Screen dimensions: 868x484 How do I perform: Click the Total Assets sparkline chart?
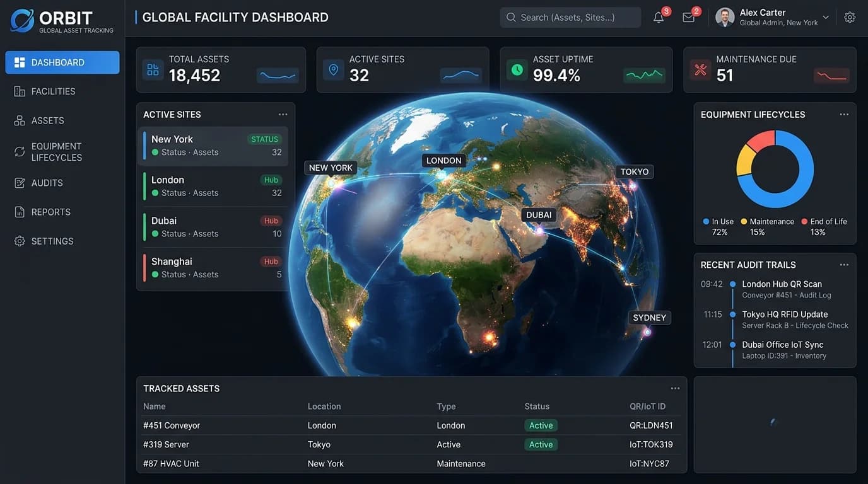278,76
